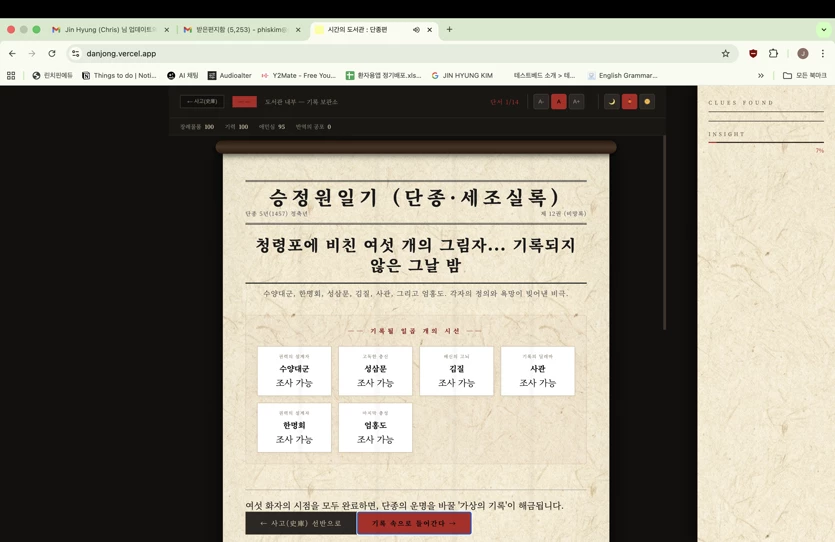Open the Y2Mate bookmark
The image size is (835, 542).
click(299, 76)
